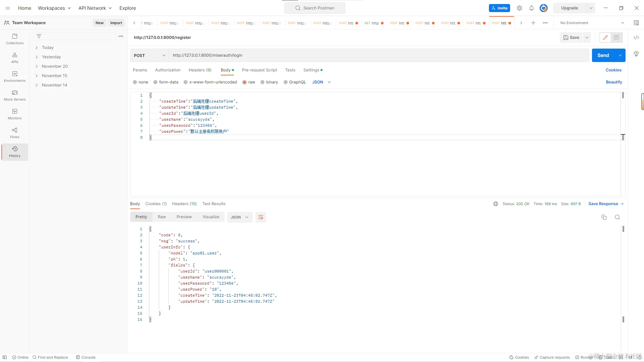644x362 pixels.
Task: Switch to the Tests tab
Action: pyautogui.click(x=290, y=70)
